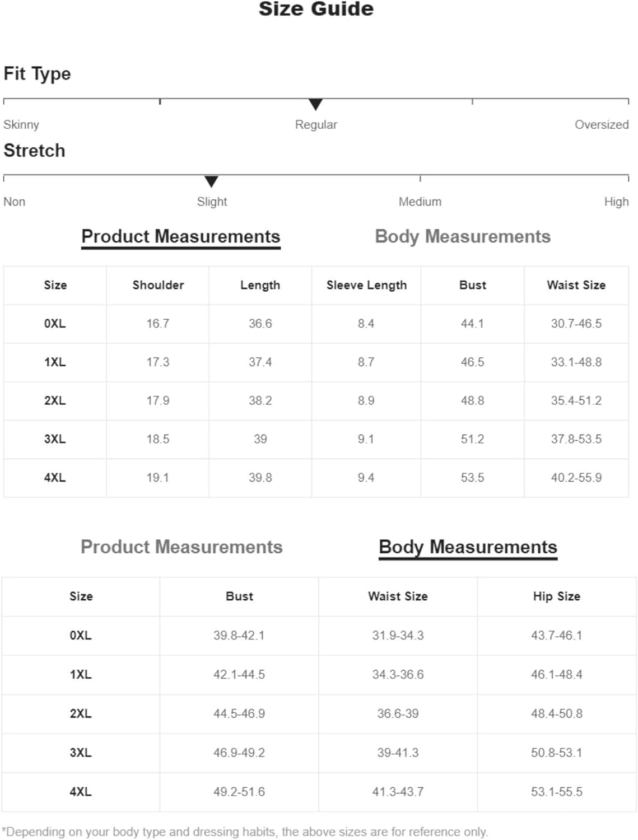Switch to the greyed Body Measurements tab
The height and width of the screenshot is (840, 638).
coord(463,237)
